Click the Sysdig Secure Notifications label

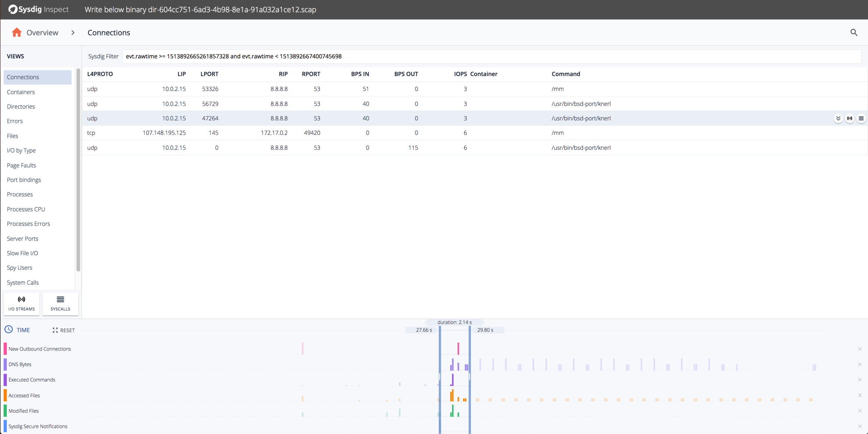(x=38, y=426)
